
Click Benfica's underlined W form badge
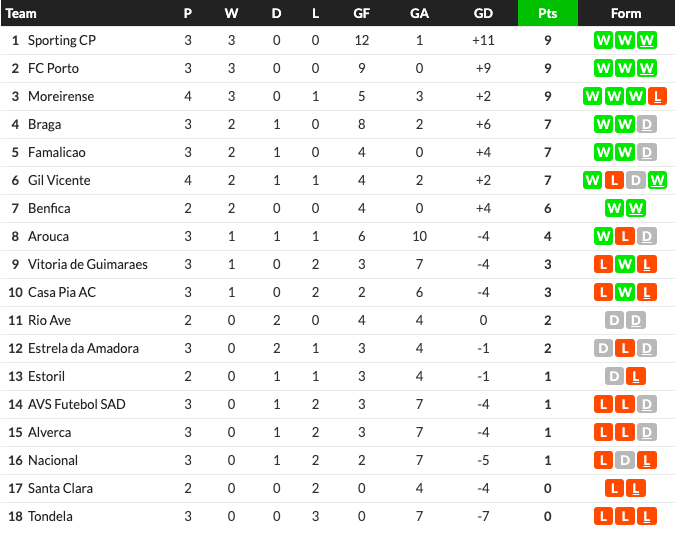tap(636, 208)
